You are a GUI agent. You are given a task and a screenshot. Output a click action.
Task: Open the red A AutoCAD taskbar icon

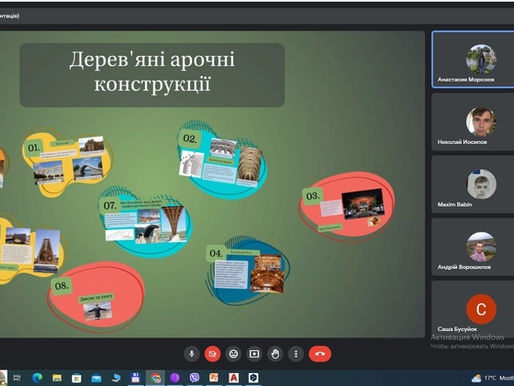(234, 378)
